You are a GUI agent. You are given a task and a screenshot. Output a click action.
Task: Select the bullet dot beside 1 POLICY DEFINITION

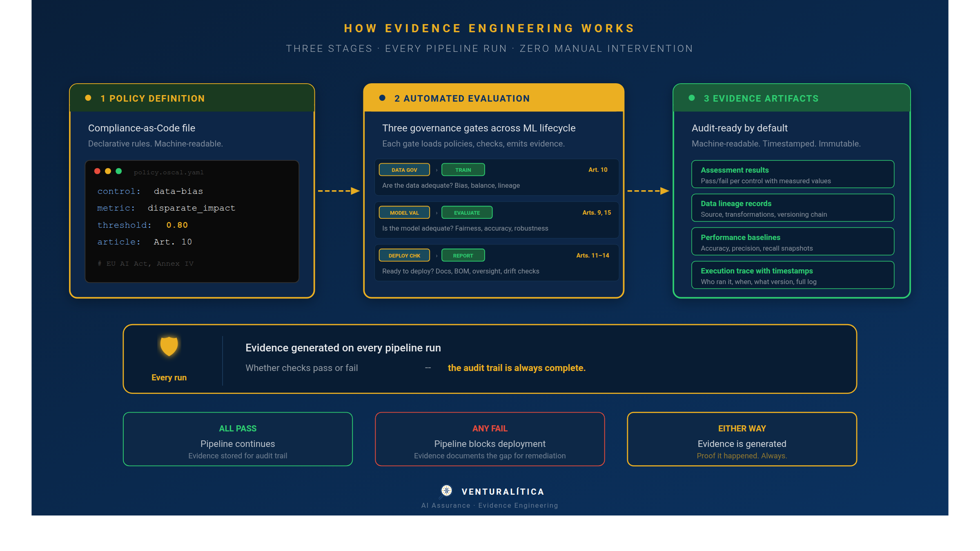[x=88, y=98]
